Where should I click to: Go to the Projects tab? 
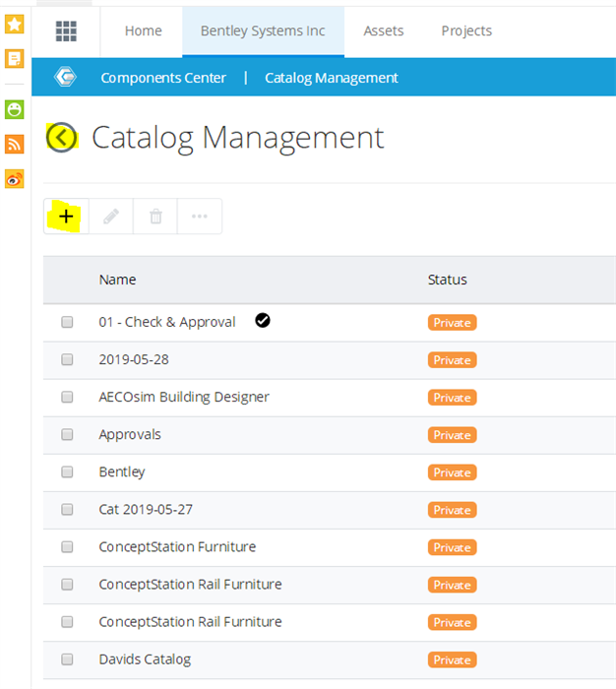coord(466,31)
